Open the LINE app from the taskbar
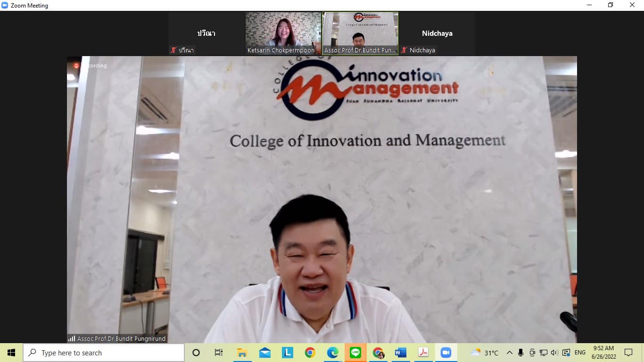Image resolution: width=644 pixels, height=362 pixels. [355, 353]
